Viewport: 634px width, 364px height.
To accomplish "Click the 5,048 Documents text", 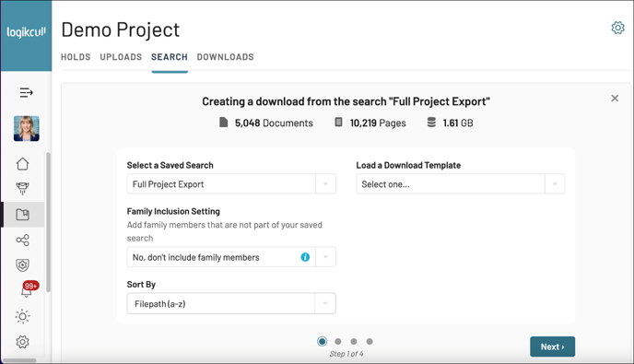I will pyautogui.click(x=274, y=123).
